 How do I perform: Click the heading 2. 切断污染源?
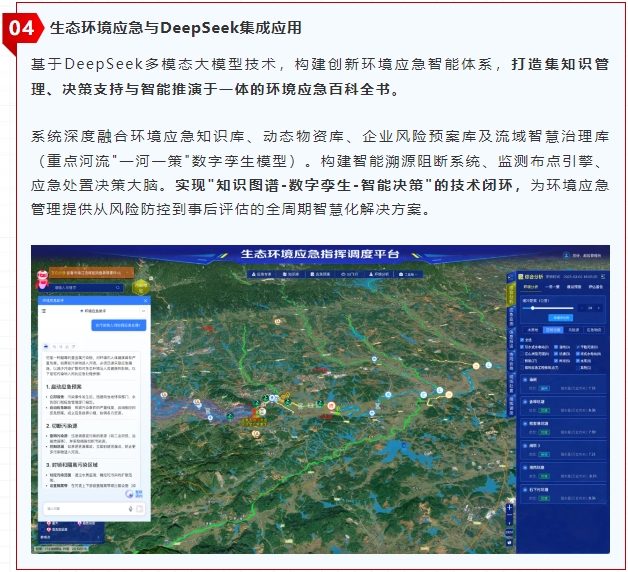click(61, 426)
